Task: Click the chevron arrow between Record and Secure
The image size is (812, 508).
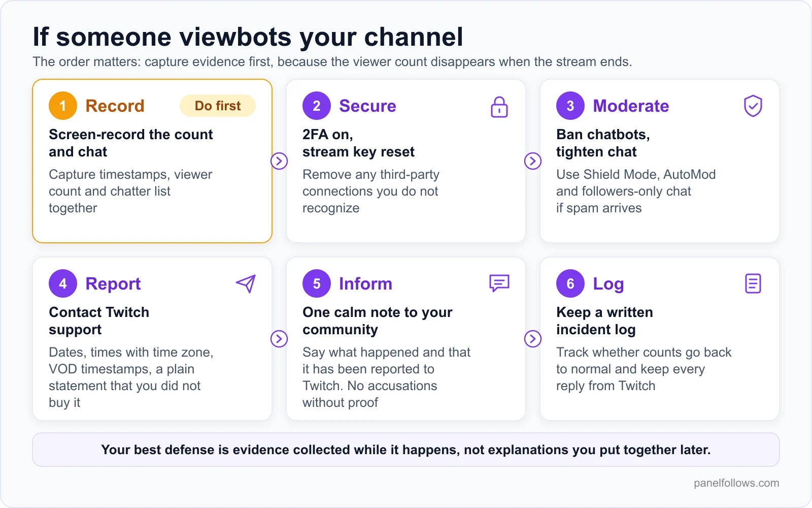Action: coord(279,161)
